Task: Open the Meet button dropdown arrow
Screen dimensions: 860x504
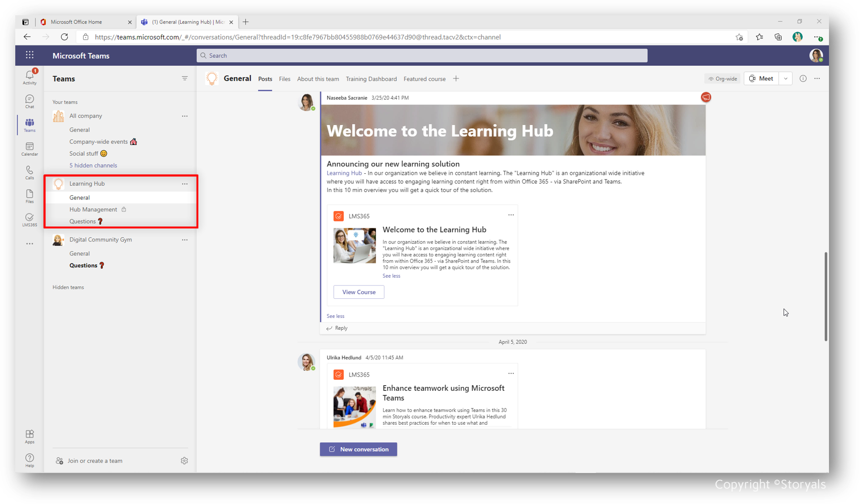Action: pos(786,78)
